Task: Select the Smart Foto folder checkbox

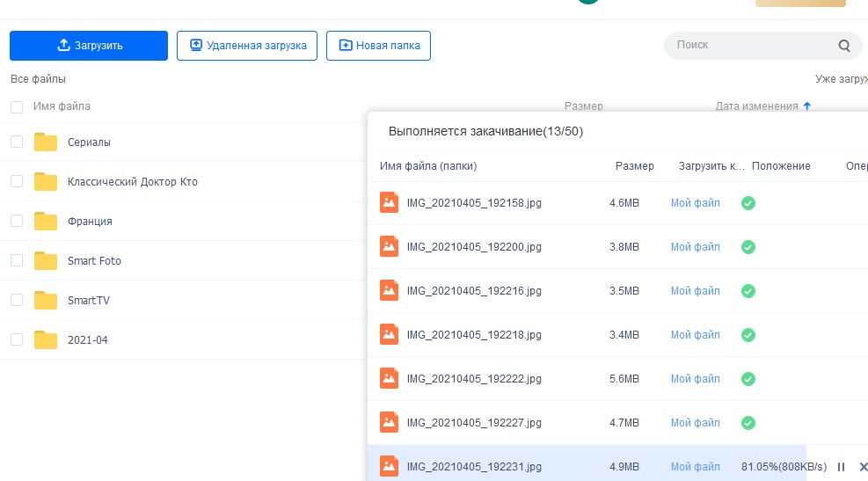Action: point(17,260)
